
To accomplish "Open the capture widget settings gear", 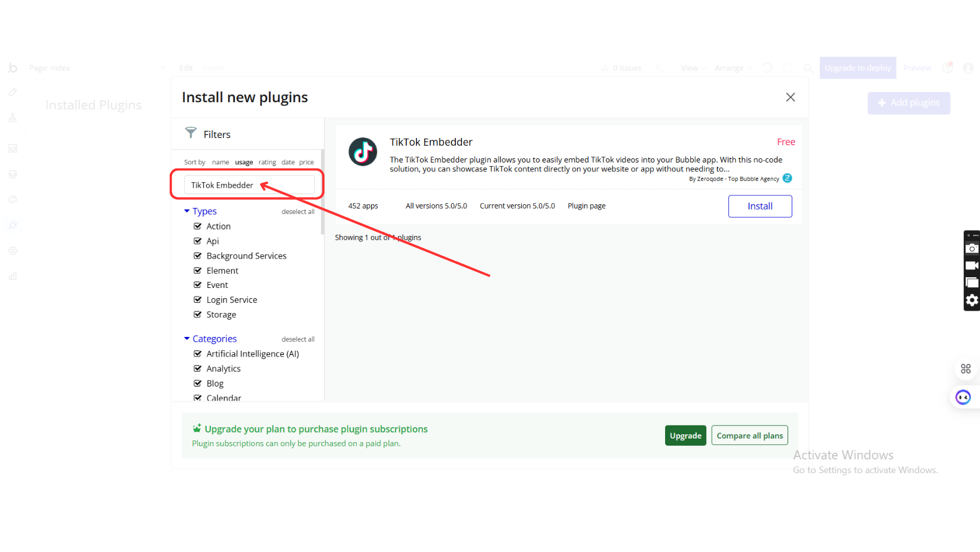I will (x=972, y=300).
